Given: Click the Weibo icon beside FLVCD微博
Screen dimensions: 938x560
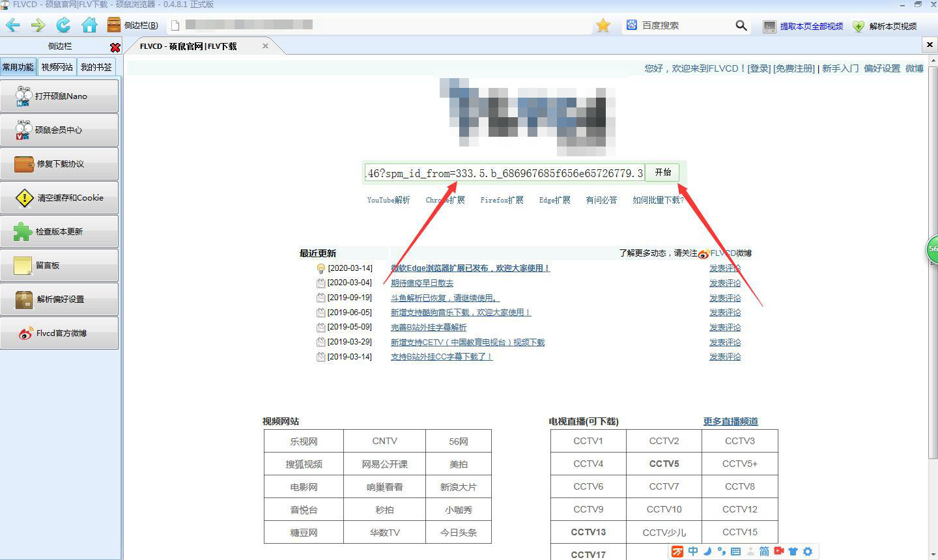Looking at the screenshot, I should point(703,253).
